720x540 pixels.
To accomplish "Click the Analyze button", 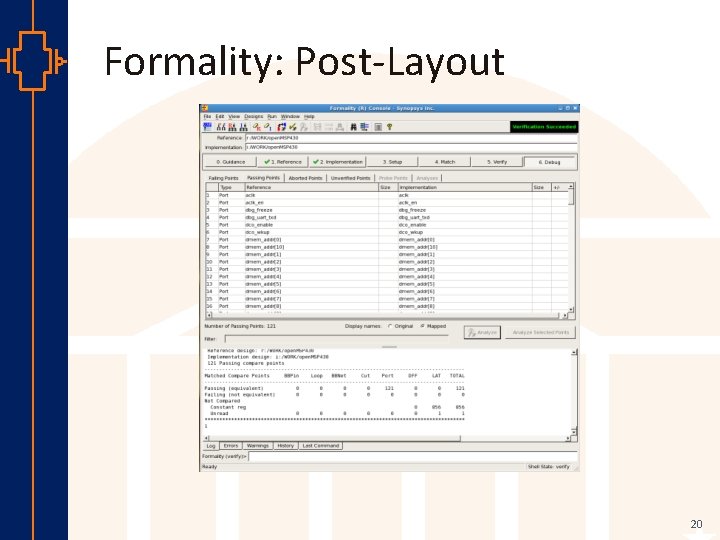I will [x=482, y=332].
